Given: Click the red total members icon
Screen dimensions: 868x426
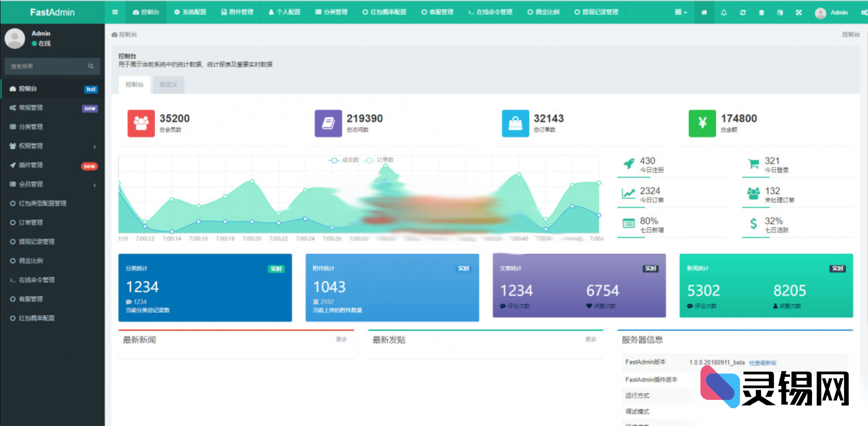Looking at the screenshot, I should pos(141,123).
